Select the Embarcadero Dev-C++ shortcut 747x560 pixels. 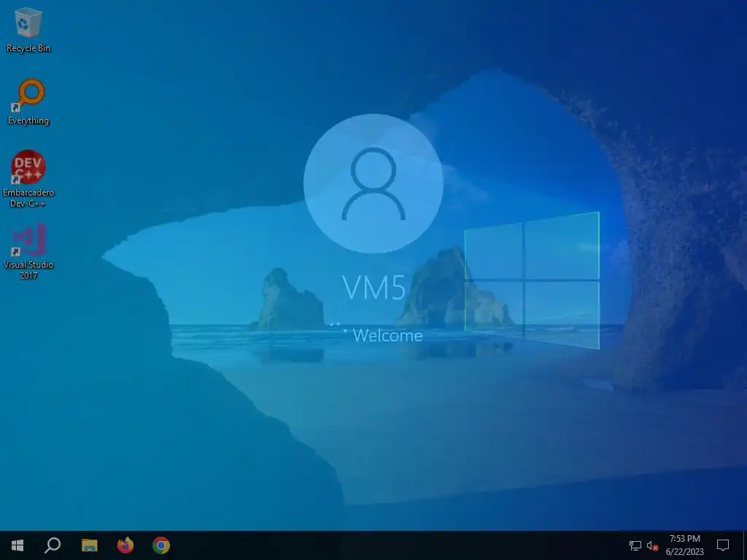click(28, 179)
